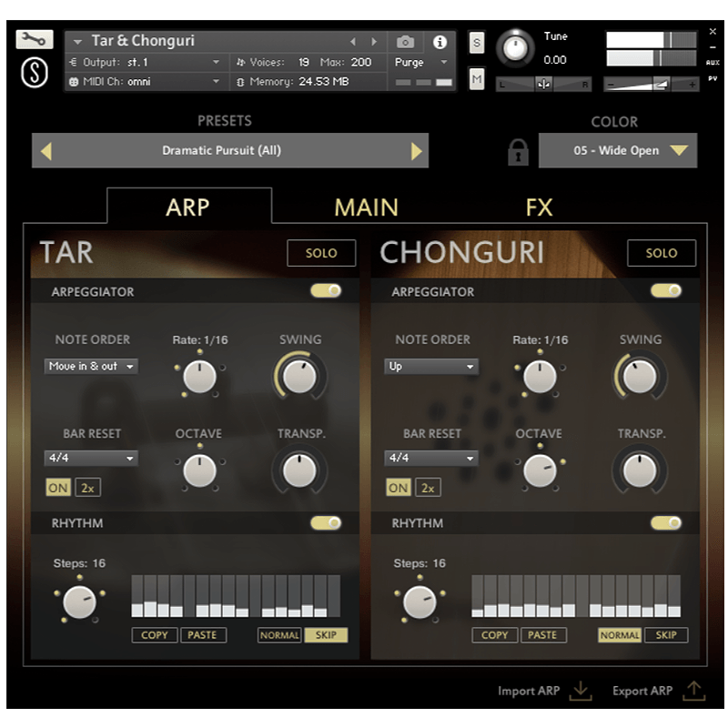Go to next instrument with right arrow
The height and width of the screenshot is (728, 728).
click(x=374, y=42)
